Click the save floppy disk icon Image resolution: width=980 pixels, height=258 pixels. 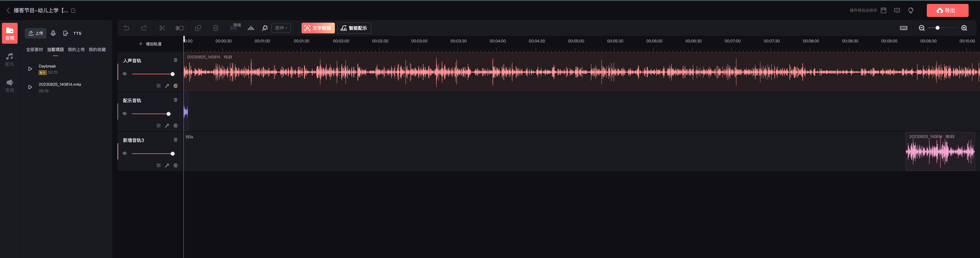tap(884, 11)
